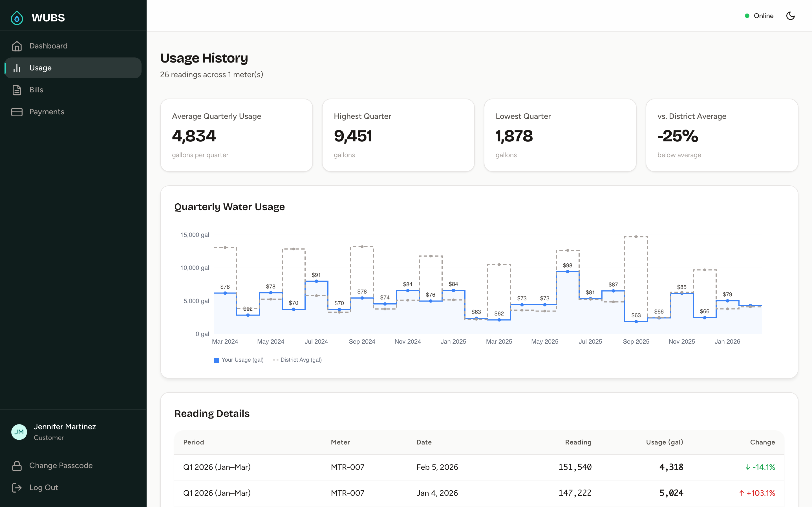Toggle dark mode with the moon icon

[x=791, y=15]
